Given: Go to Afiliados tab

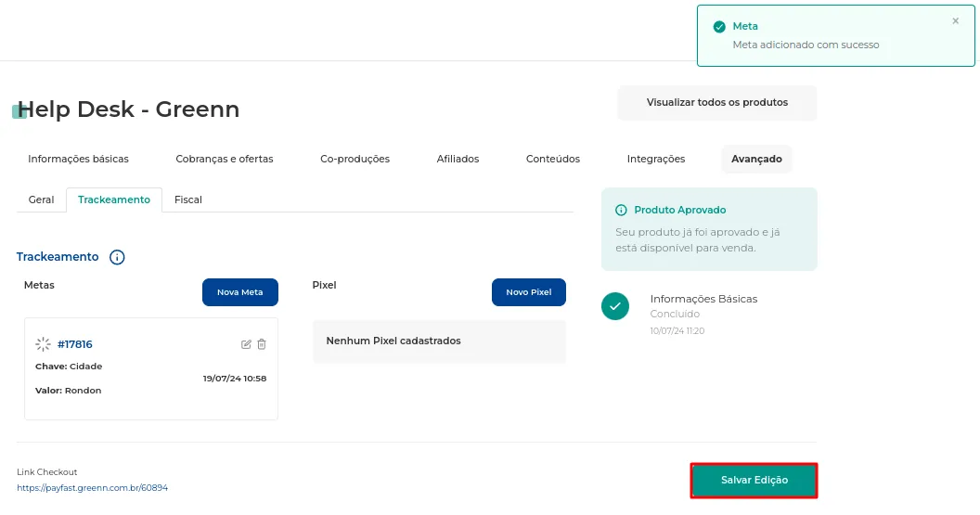Looking at the screenshot, I should 458,159.
